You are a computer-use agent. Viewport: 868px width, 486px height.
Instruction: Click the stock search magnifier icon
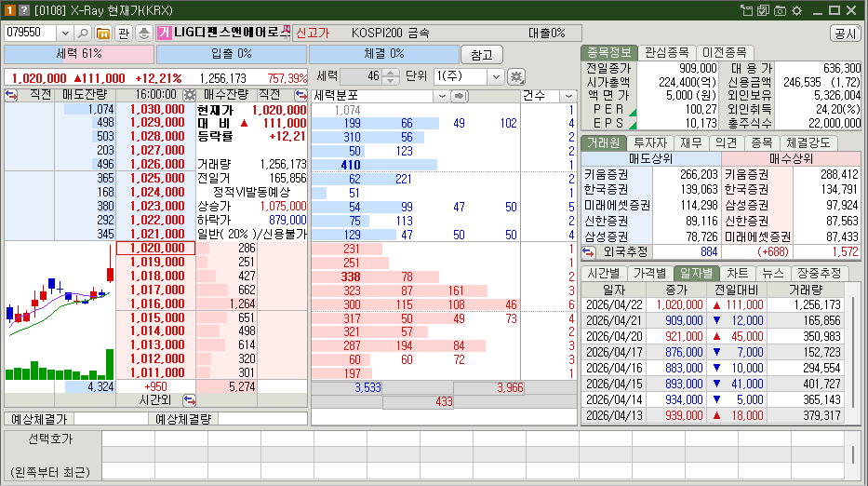[x=83, y=34]
